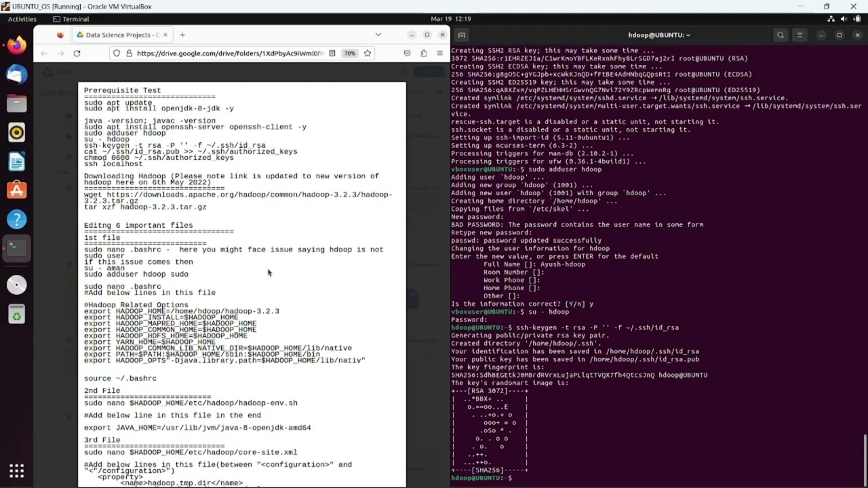Click 'source ~/.bashrc' line in document
Image resolution: width=868 pixels, height=488 pixels.
(120, 378)
